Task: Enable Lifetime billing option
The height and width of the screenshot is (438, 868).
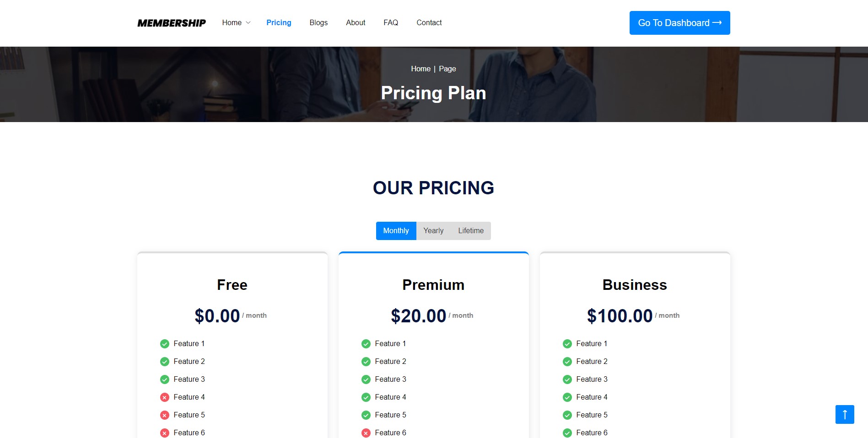Action: [x=471, y=230]
